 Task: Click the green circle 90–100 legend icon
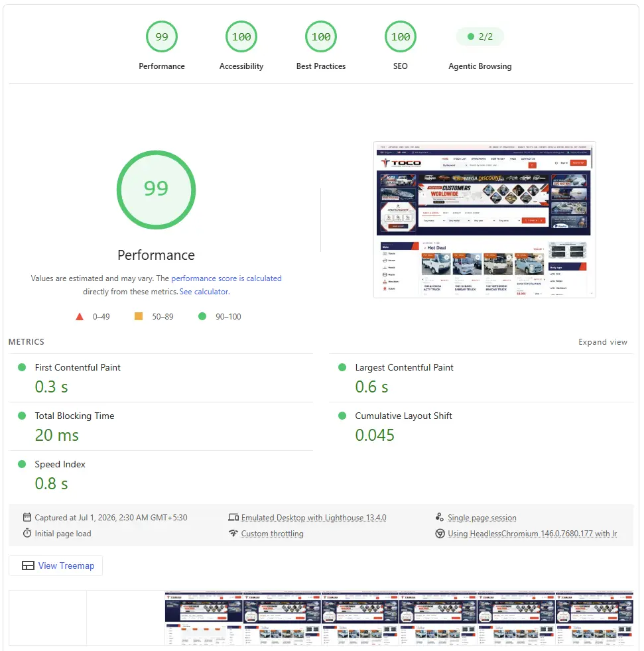coord(202,316)
